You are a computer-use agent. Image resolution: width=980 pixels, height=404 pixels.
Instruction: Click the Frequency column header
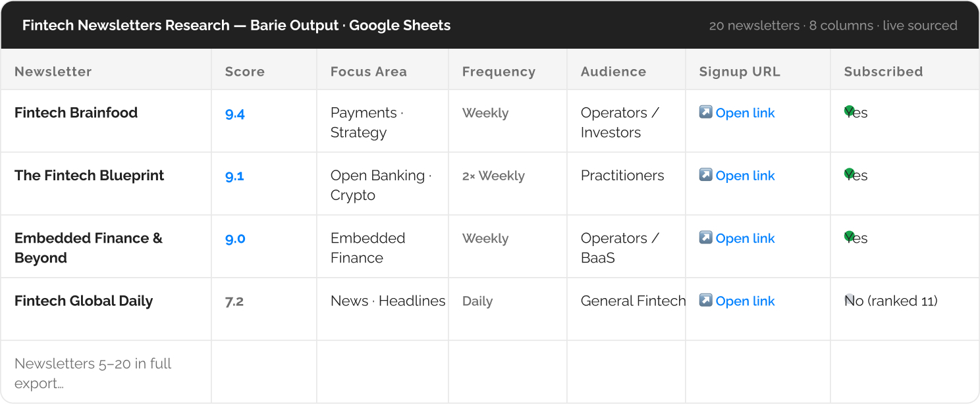499,72
